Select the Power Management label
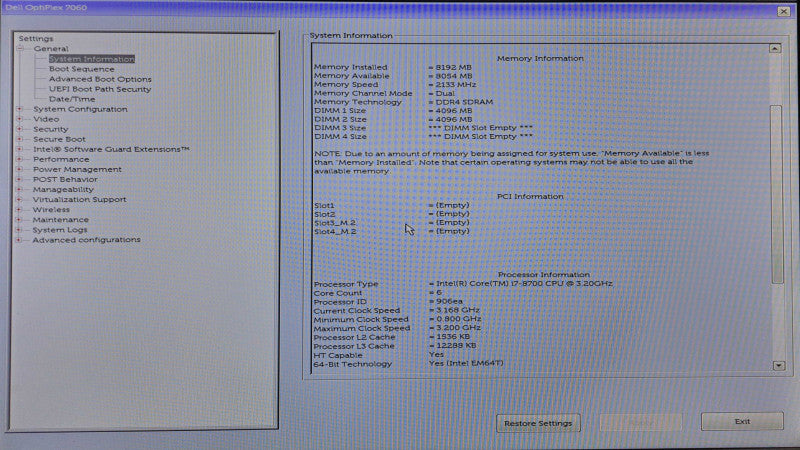The image size is (800, 450). click(x=77, y=169)
